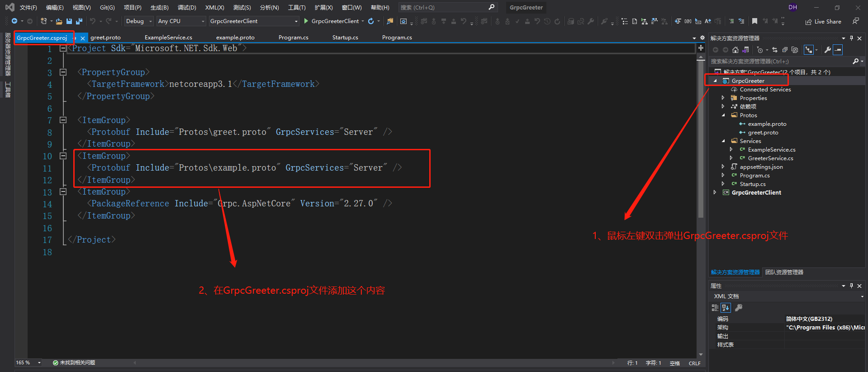Click the Save All toolbar icon
Image resolution: width=868 pixels, height=372 pixels.
[x=79, y=21]
